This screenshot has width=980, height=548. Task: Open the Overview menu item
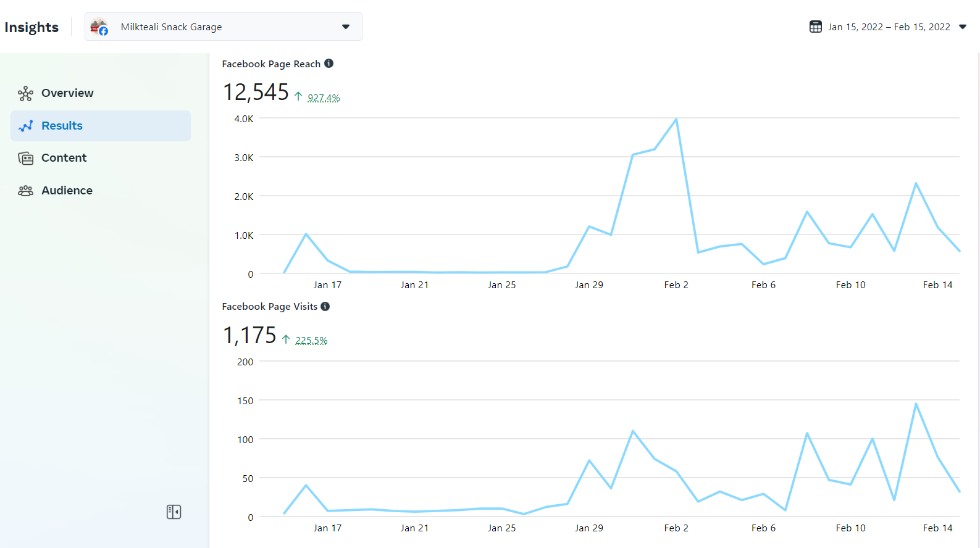tap(67, 93)
